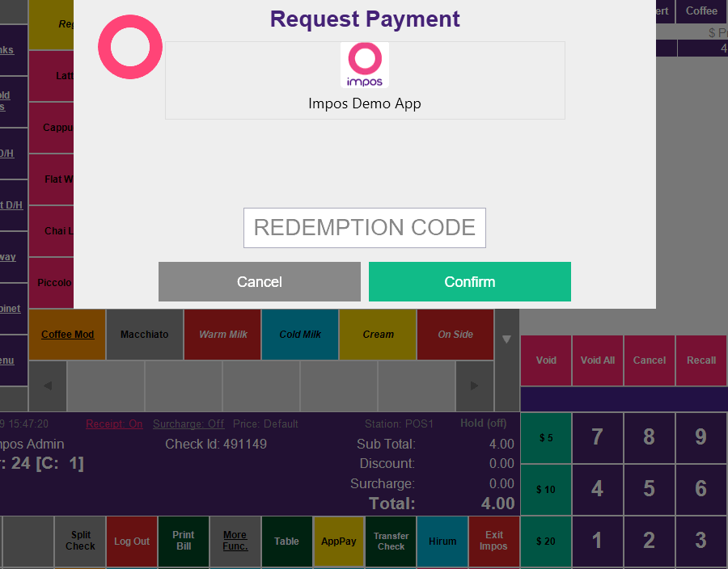
Task: Choose the Cream modifier
Action: tap(378, 335)
